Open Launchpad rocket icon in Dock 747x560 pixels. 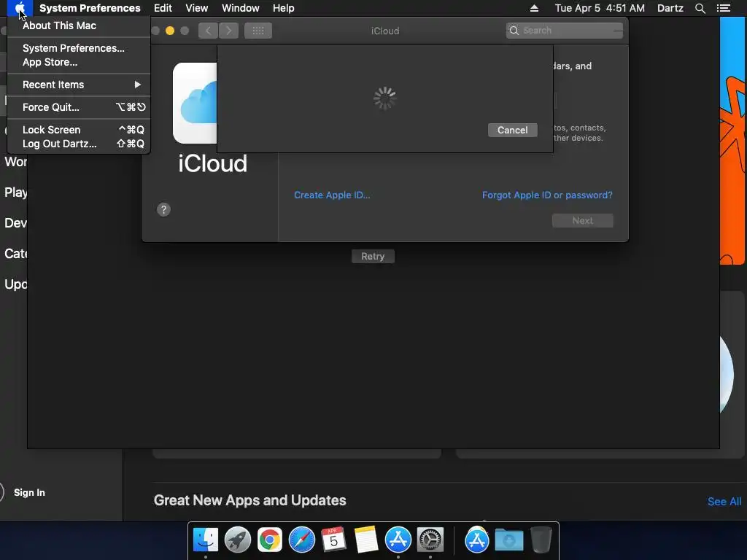click(237, 540)
